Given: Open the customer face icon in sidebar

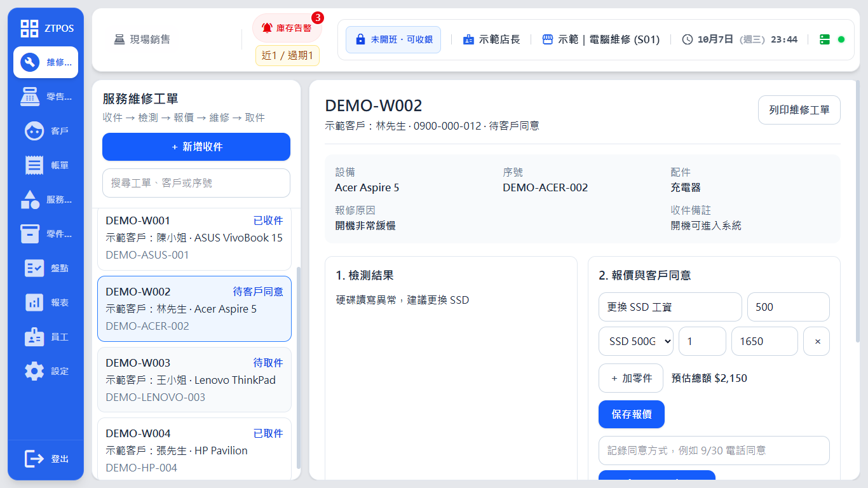Looking at the screenshot, I should point(34,131).
